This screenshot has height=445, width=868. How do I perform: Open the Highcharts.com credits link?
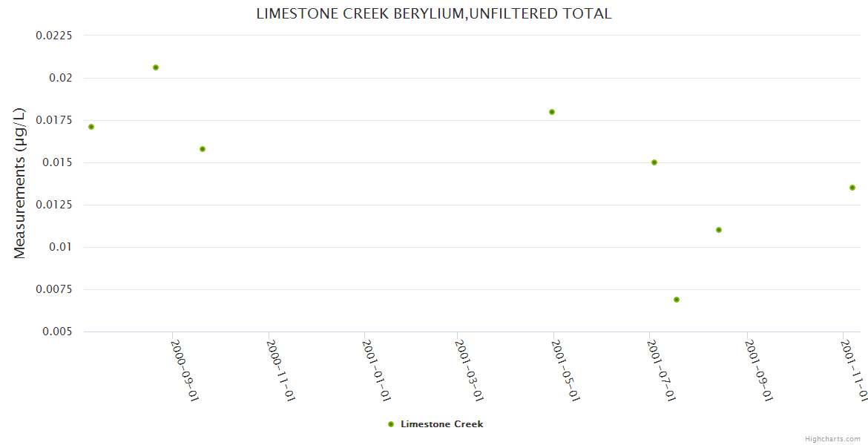point(832,439)
